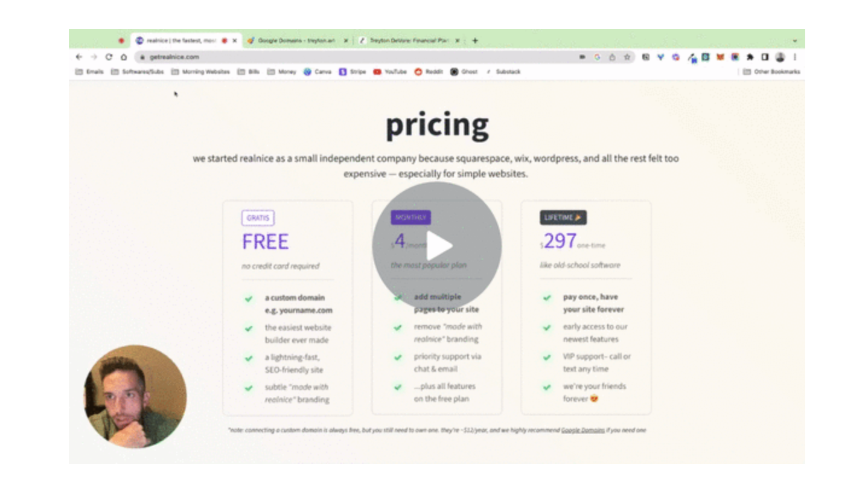Click "like old-school software" text
Viewport: 868px width, 494px height.
580,265
